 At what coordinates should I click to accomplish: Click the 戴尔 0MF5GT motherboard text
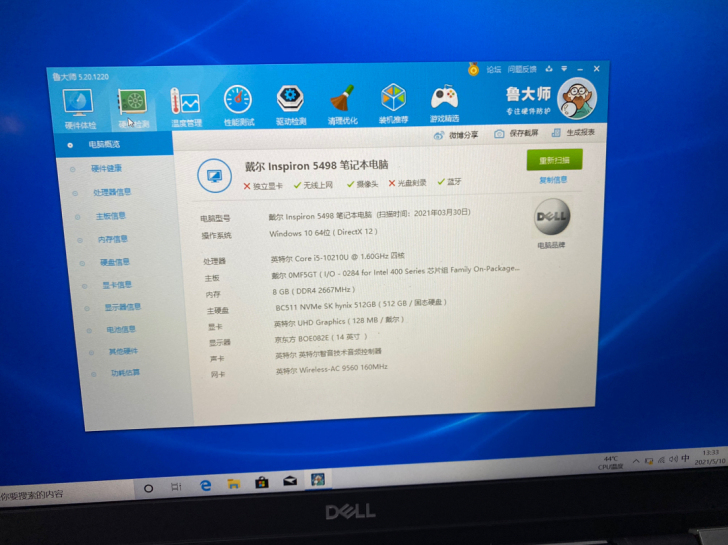coord(396,272)
